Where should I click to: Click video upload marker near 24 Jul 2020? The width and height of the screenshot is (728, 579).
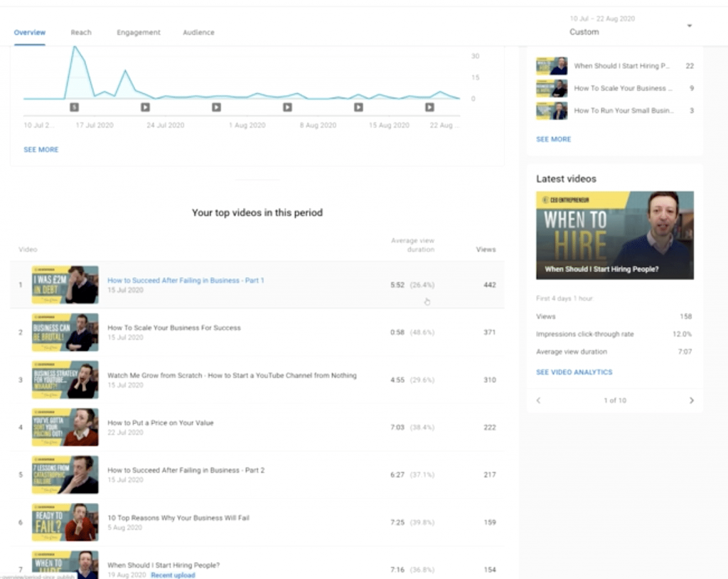coord(145,107)
